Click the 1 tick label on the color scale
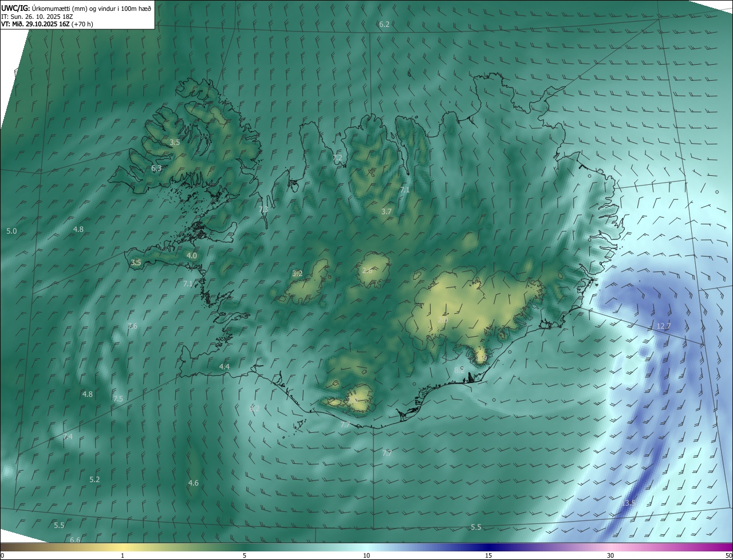The height and width of the screenshot is (560, 733). click(123, 556)
